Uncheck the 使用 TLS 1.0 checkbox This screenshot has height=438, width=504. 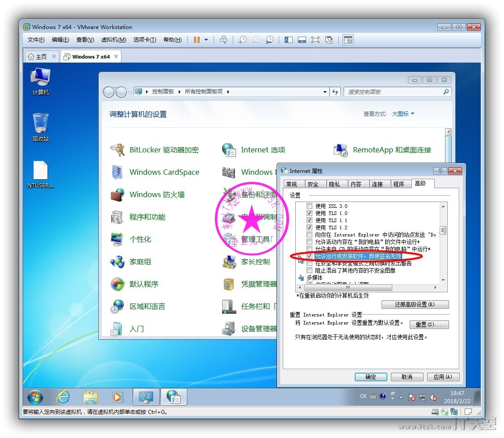pyautogui.click(x=309, y=213)
